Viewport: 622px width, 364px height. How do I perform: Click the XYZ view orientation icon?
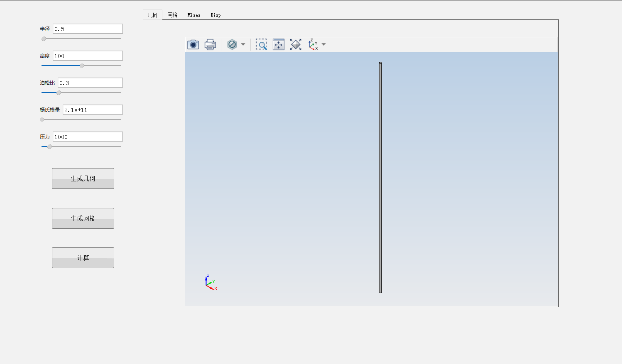313,44
